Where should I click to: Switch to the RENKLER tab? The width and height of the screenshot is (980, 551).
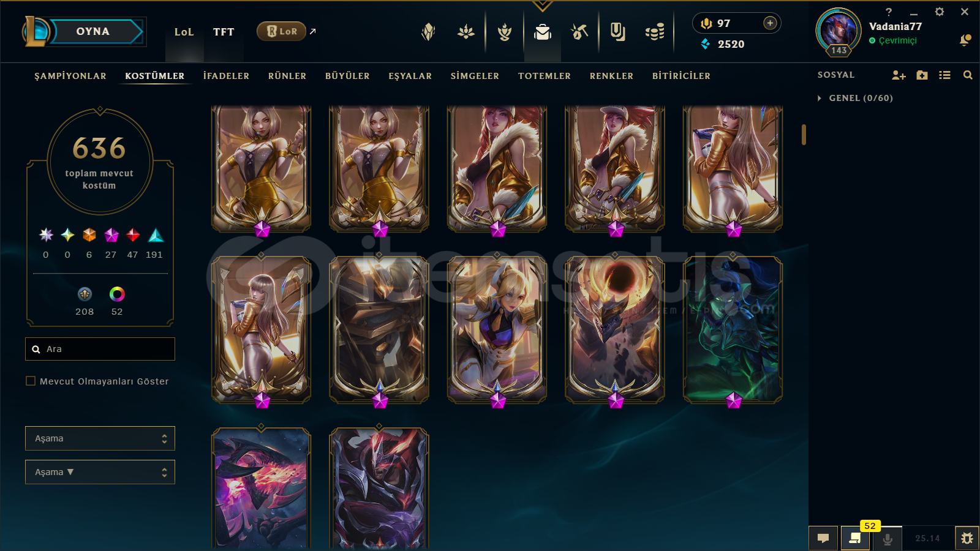pos(611,76)
